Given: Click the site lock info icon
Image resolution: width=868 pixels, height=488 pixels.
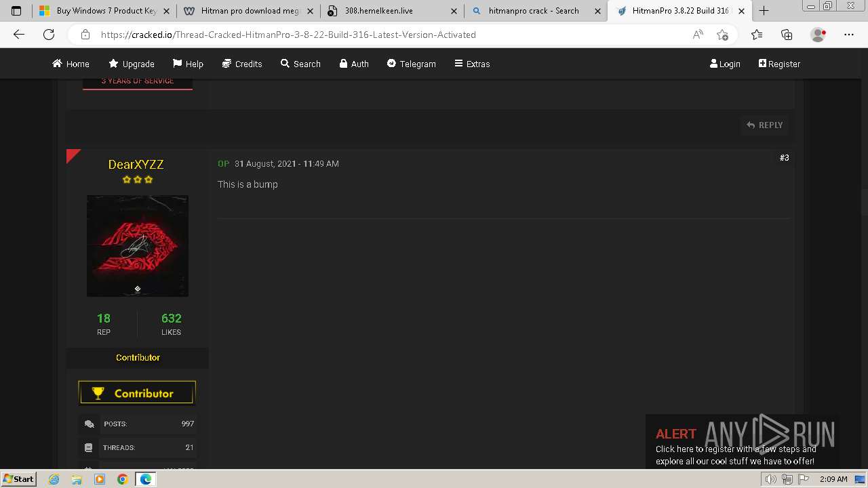Looking at the screenshot, I should [x=85, y=35].
